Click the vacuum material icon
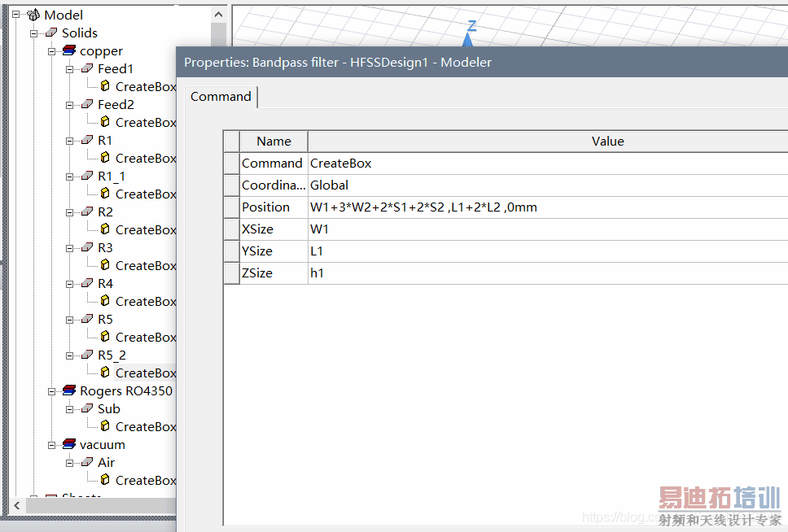788x532 pixels. pyautogui.click(x=69, y=445)
